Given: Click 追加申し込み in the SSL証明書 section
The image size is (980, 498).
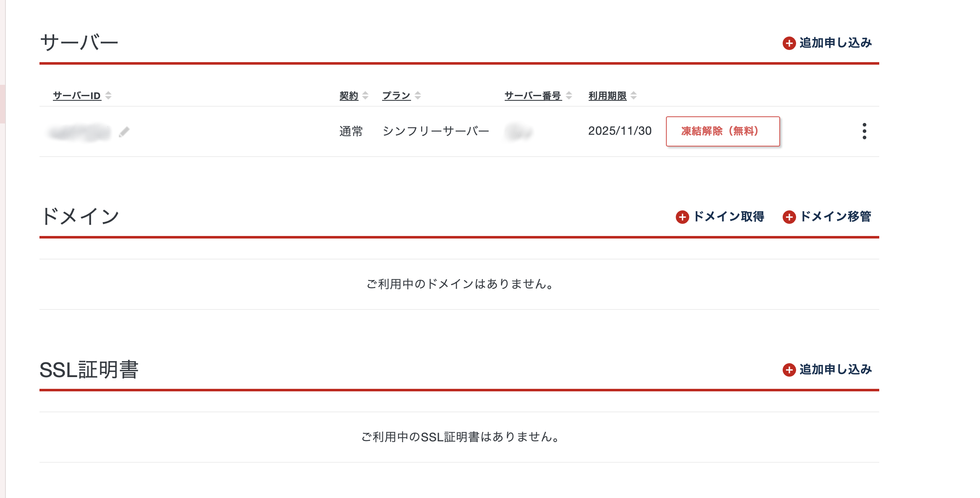Looking at the screenshot, I should 836,370.
